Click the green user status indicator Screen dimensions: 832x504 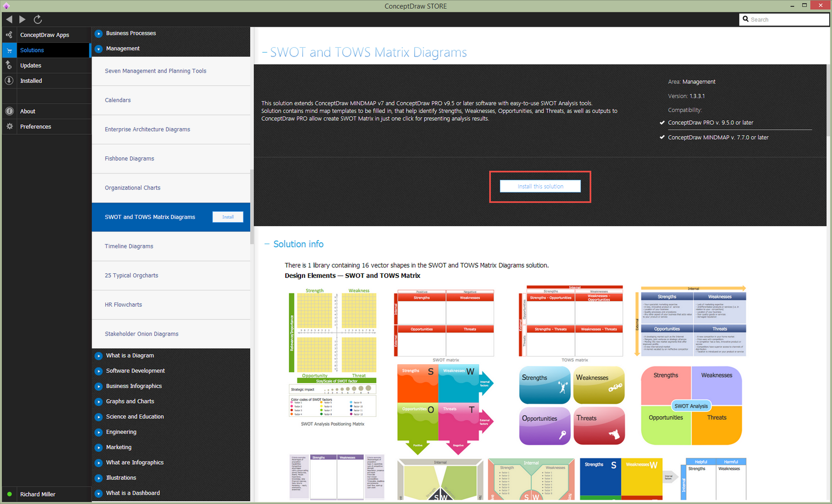point(9,494)
